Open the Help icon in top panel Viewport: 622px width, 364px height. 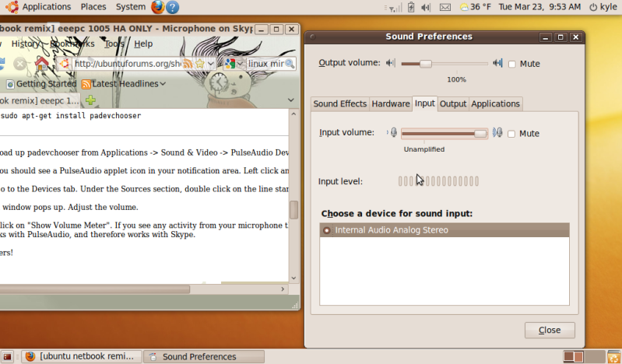point(173,7)
